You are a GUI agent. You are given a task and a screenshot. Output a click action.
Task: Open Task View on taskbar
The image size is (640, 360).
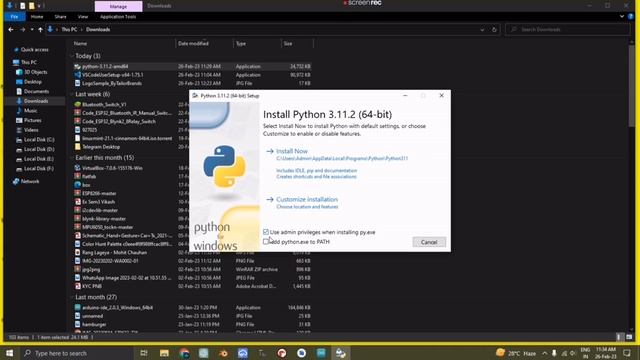coord(144,353)
